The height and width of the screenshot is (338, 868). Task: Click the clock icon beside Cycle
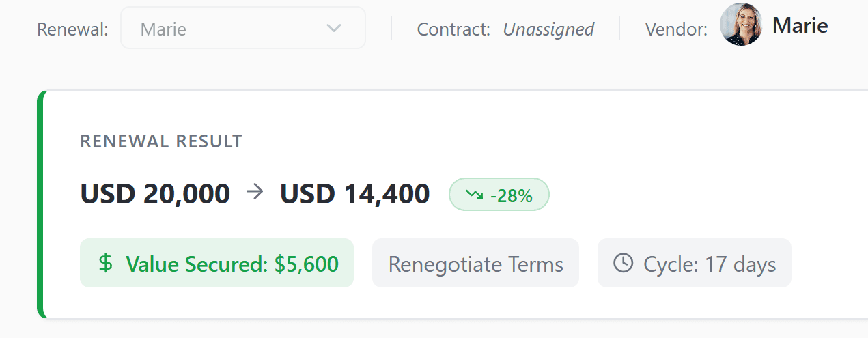coord(623,264)
